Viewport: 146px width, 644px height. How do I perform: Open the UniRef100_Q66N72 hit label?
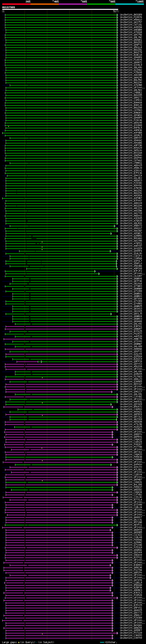pyautogui.click(x=131, y=63)
